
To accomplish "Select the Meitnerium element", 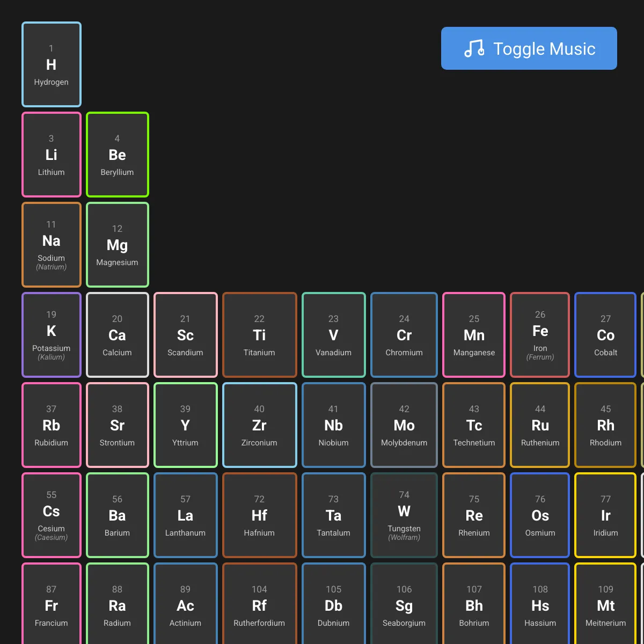I will click(605, 604).
